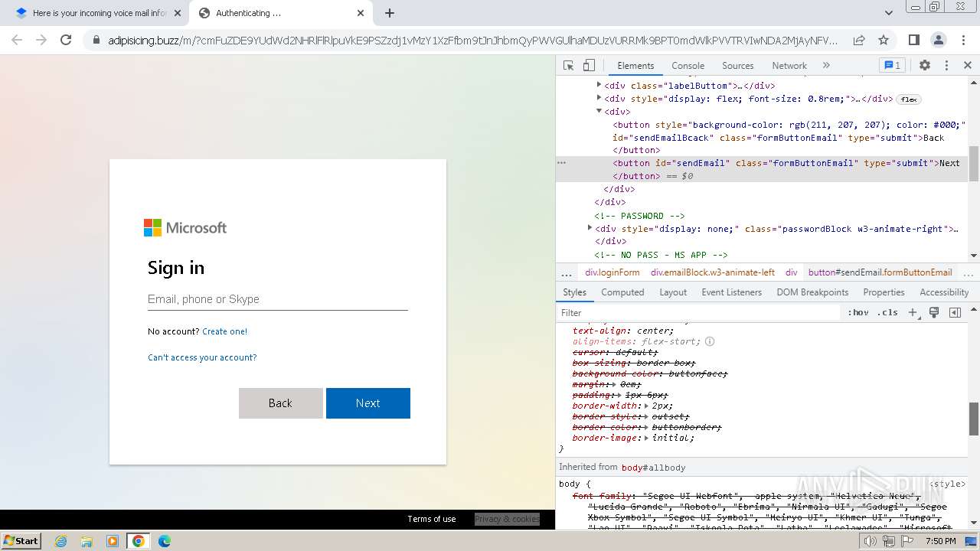Open the Sources tab
The image size is (980, 551).
(737, 66)
